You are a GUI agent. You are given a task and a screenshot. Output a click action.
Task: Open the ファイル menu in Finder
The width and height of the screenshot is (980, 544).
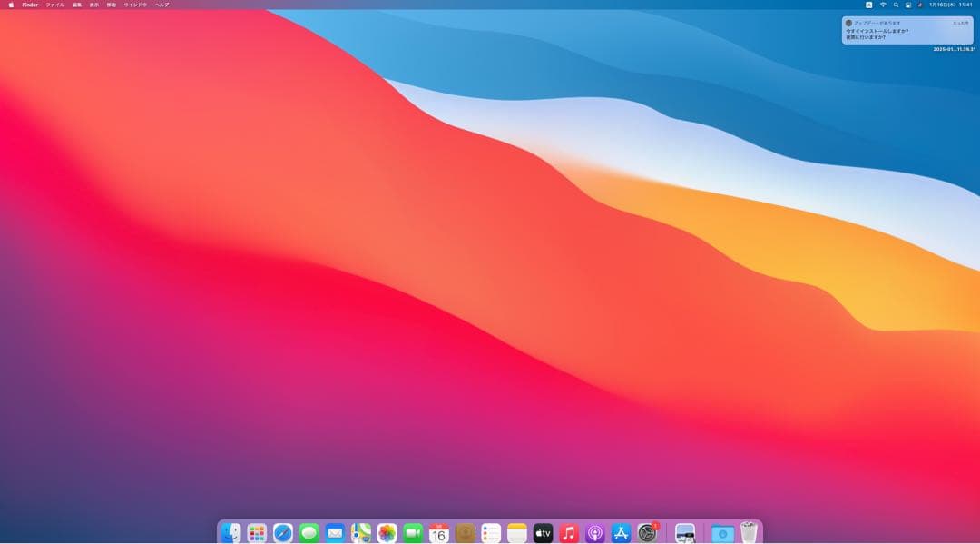[x=53, y=5]
